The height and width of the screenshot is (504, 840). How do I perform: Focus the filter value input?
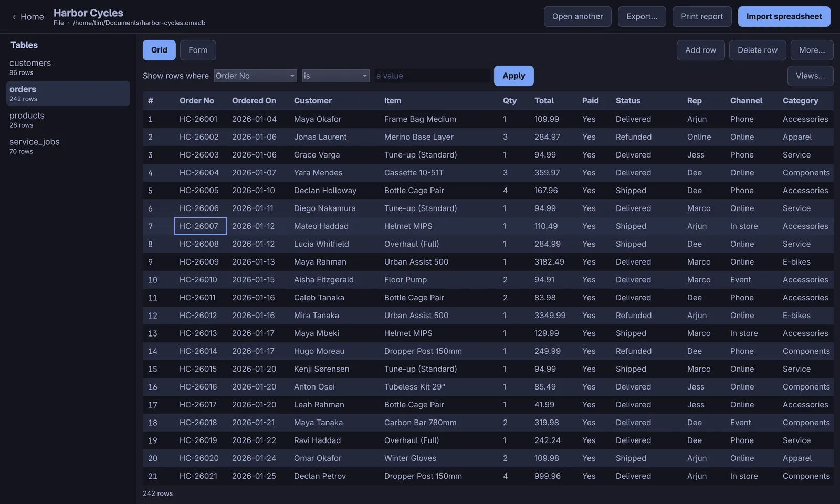[432, 76]
